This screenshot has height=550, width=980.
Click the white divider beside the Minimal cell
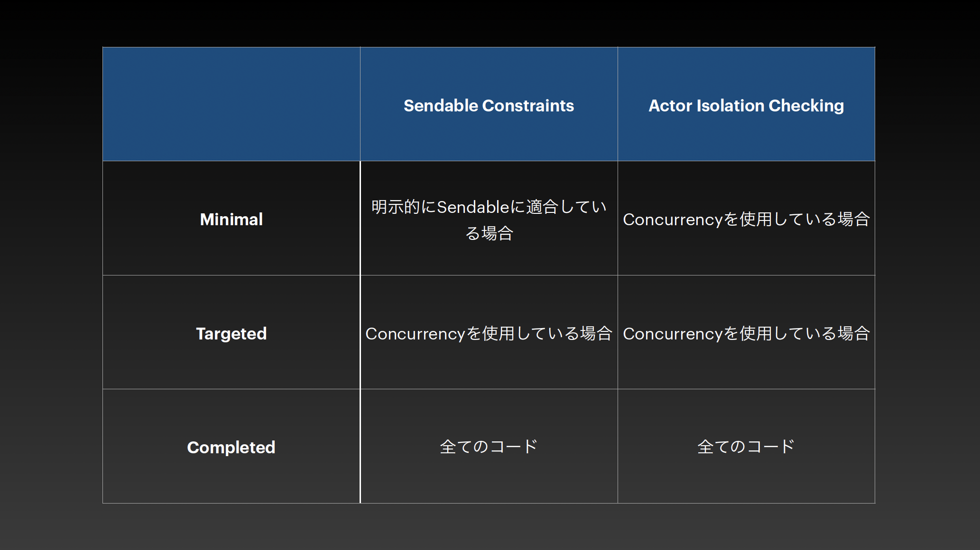361,218
